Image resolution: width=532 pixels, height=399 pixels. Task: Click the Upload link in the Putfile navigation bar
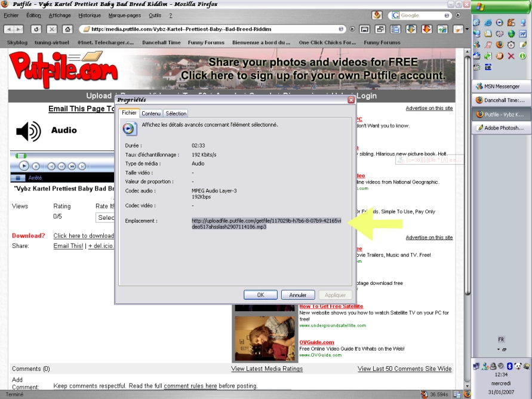99,96
